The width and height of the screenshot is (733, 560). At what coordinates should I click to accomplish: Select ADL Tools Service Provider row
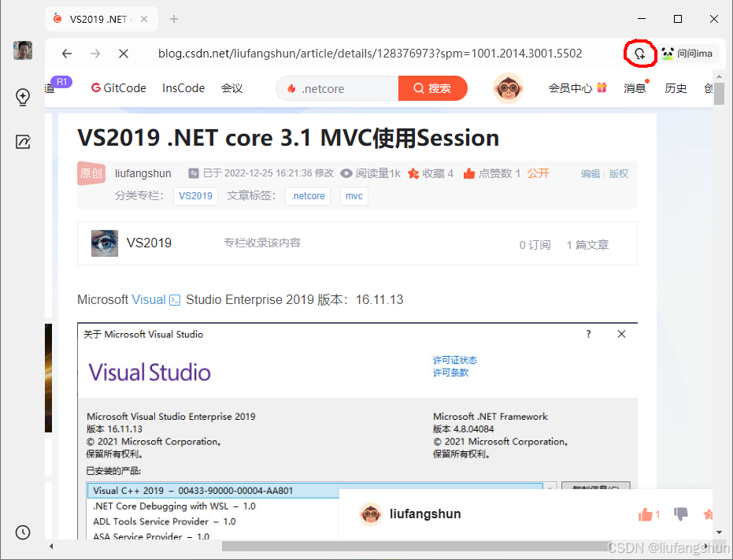164,521
